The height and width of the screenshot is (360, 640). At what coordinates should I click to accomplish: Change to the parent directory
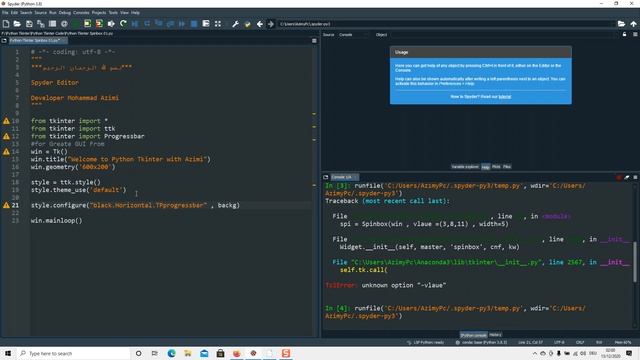(x=633, y=24)
